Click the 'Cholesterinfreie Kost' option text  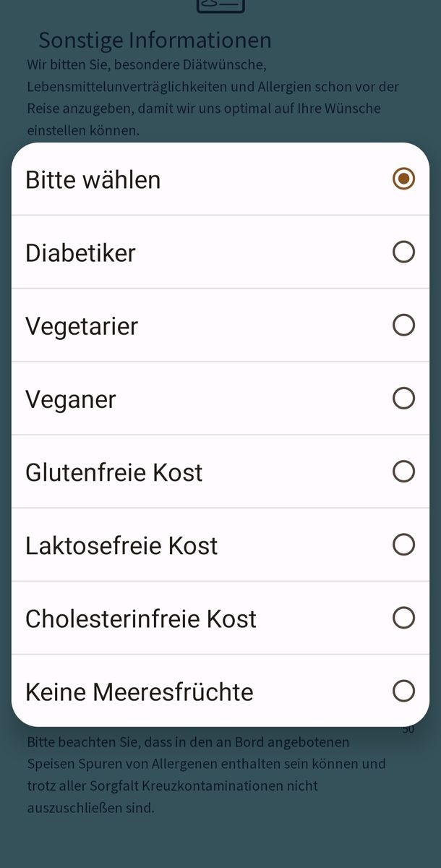[x=141, y=618]
